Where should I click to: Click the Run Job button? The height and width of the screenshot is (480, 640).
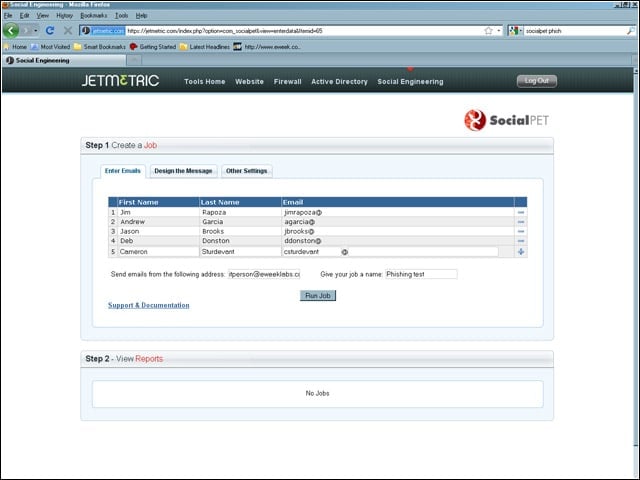click(318, 296)
